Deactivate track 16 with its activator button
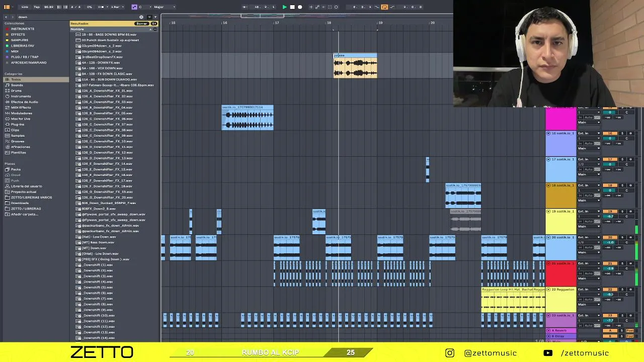Viewport: 644px width, 362px height. point(610,133)
